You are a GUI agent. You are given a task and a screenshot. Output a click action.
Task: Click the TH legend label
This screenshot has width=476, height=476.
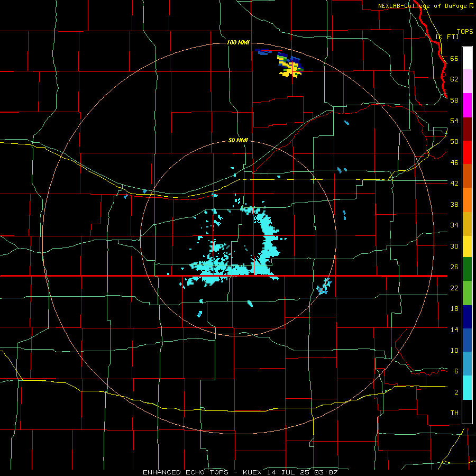454,413
